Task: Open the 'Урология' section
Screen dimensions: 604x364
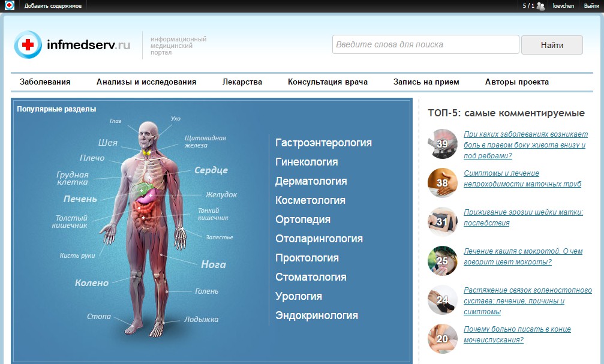Action: (299, 296)
